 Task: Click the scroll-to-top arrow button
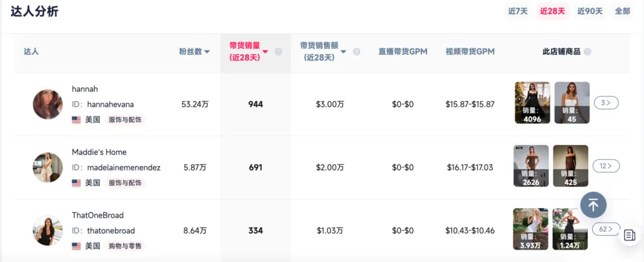[593, 205]
